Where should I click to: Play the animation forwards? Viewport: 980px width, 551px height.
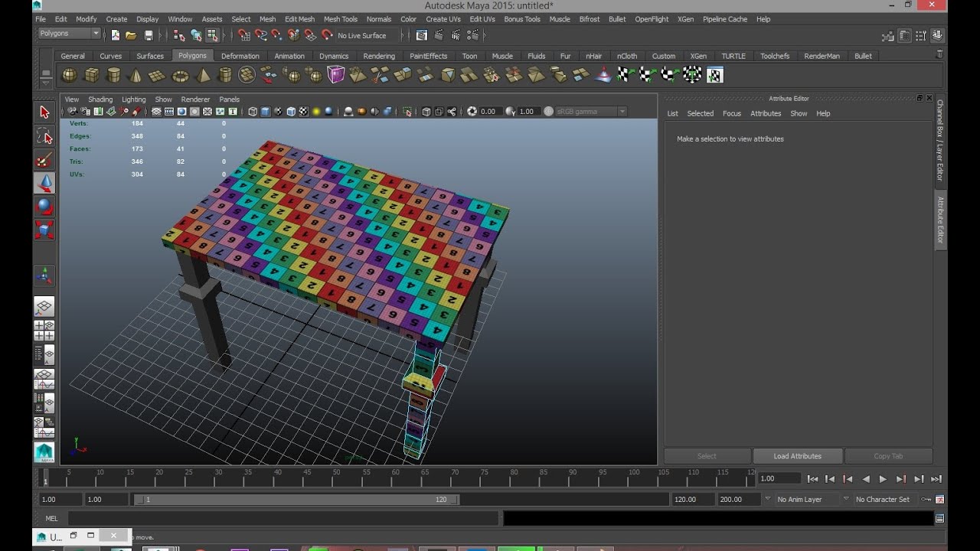883,479
